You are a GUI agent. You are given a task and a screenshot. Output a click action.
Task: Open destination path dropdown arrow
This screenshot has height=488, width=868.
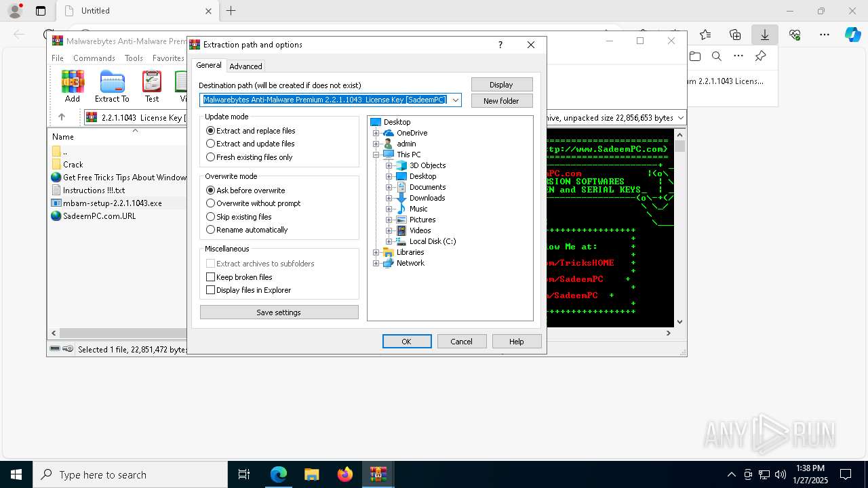point(456,100)
